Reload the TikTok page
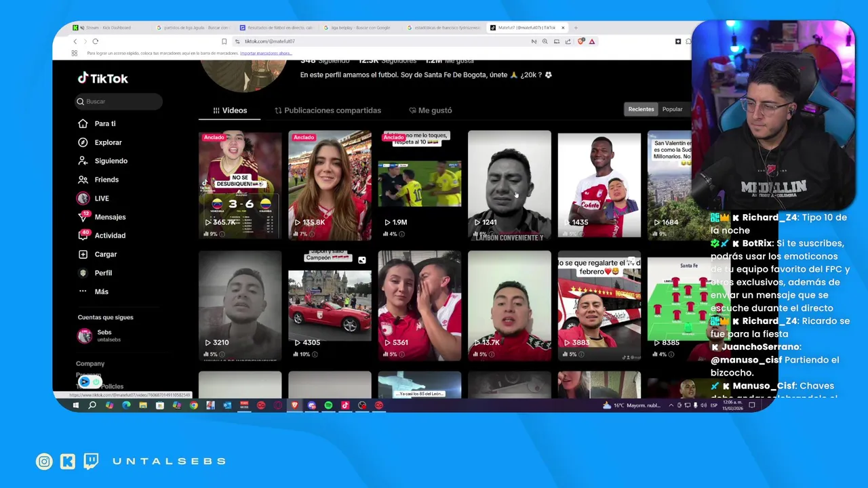The image size is (868, 488). (95, 41)
